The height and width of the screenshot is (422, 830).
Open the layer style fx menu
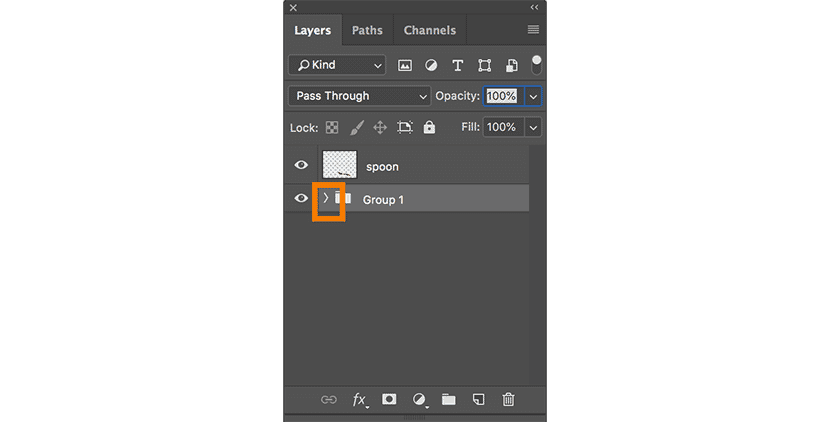coord(359,399)
